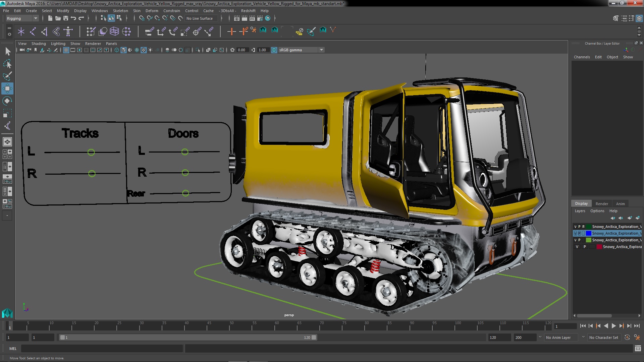Viewport: 644px width, 362px height.
Task: Click the red layer color swatch
Action: (x=599, y=247)
